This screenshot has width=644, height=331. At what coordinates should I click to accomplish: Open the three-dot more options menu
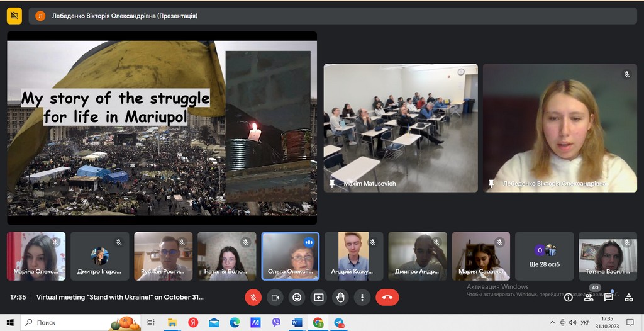pyautogui.click(x=362, y=297)
